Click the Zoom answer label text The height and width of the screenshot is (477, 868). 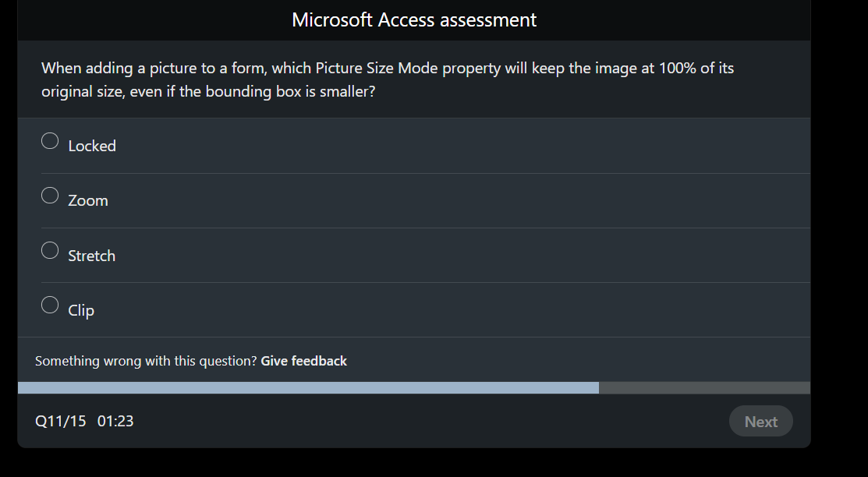point(87,200)
